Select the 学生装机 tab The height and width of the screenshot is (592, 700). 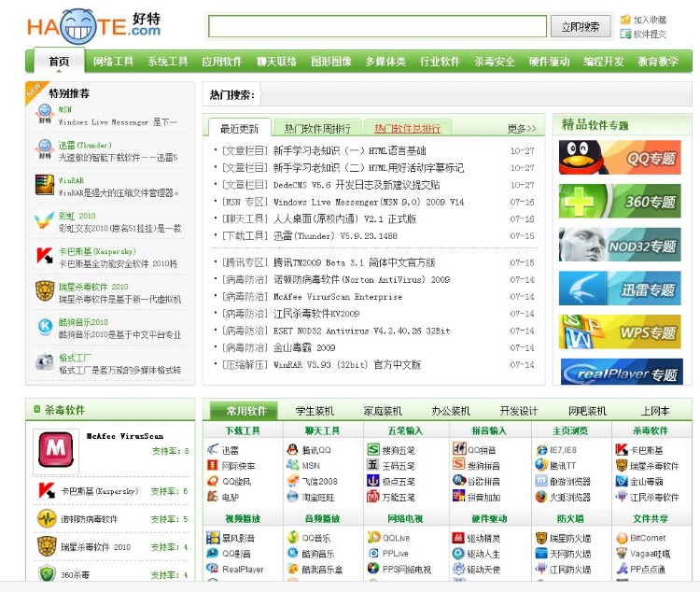(x=315, y=410)
